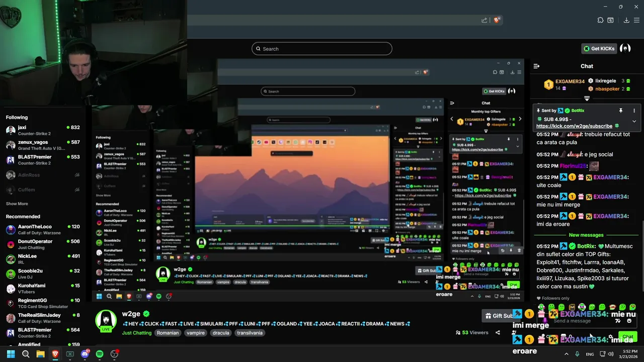Insert the first green emote from quick emotes row
644x362 pixels.
tap(541, 307)
